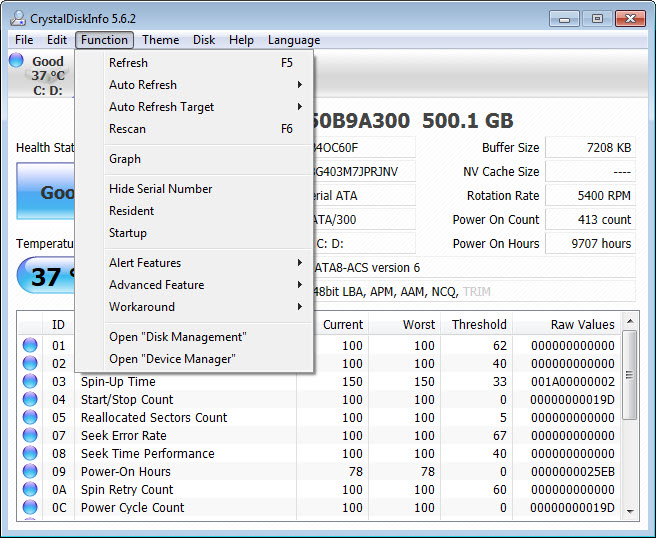Click the scroll down arrow in SMART table

(630, 511)
